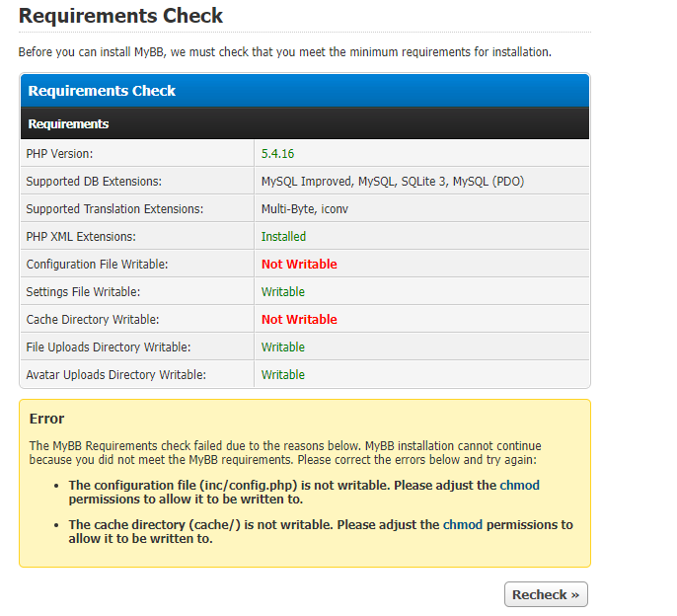This screenshot has width=677, height=616.
Task: Click the Recheck button
Action: (x=546, y=594)
